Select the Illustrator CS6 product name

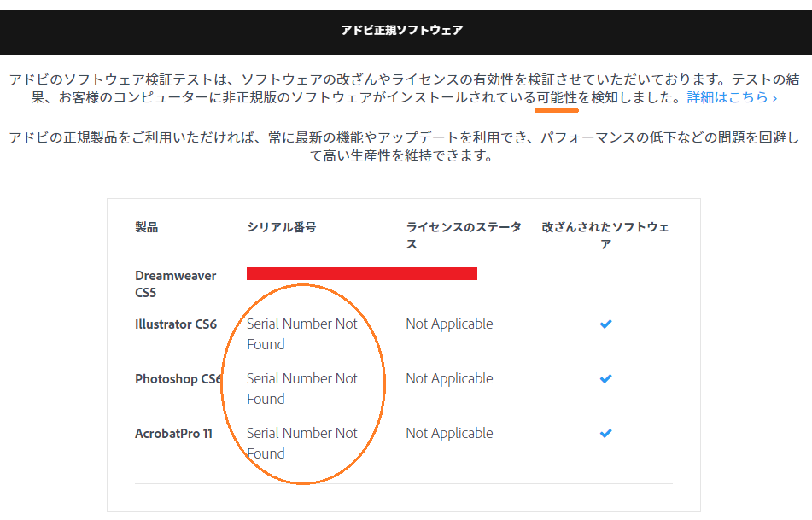pos(175,324)
